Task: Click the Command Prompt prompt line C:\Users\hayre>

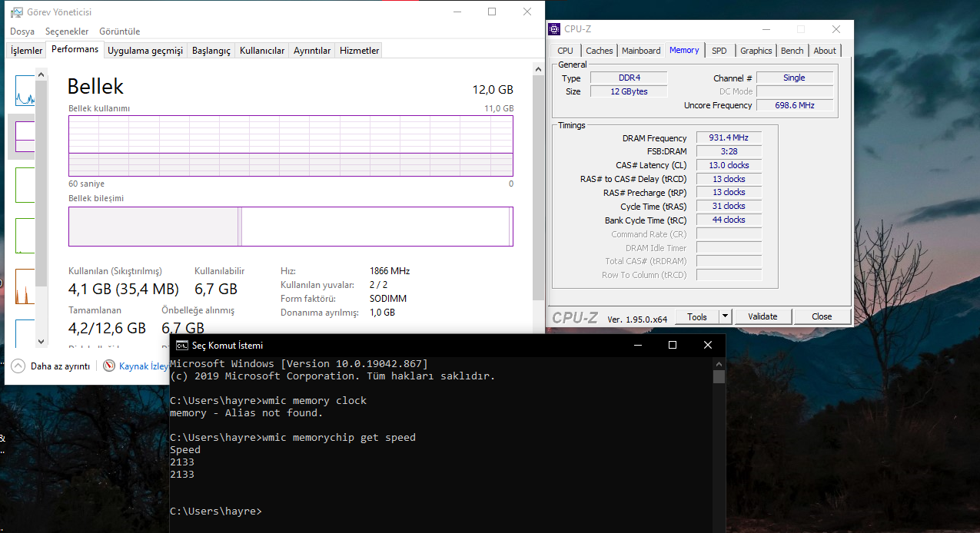Action: (x=216, y=511)
